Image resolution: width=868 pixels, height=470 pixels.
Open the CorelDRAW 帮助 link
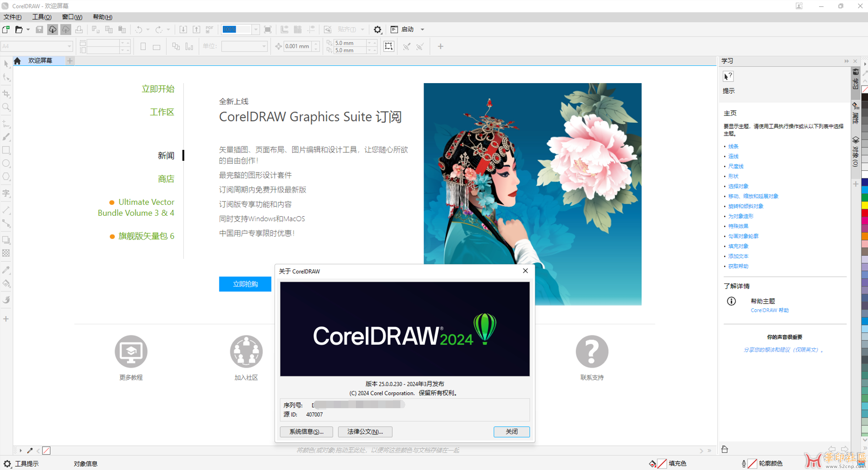click(x=770, y=310)
